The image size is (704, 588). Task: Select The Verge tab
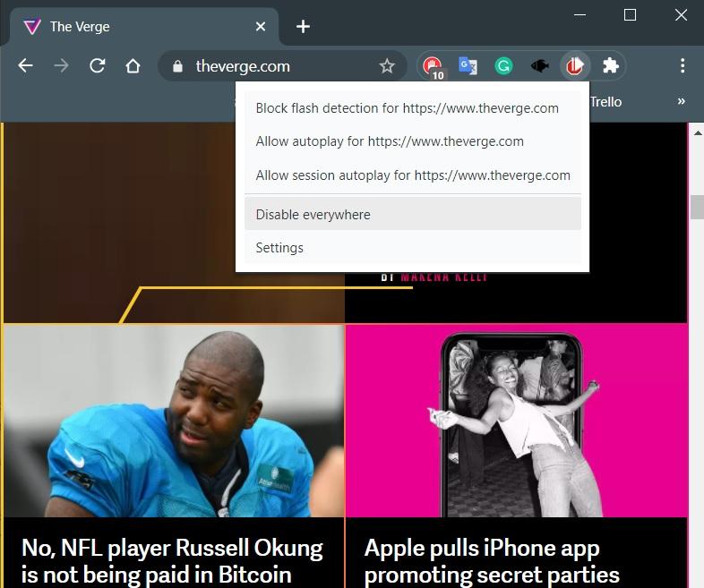pos(143,27)
